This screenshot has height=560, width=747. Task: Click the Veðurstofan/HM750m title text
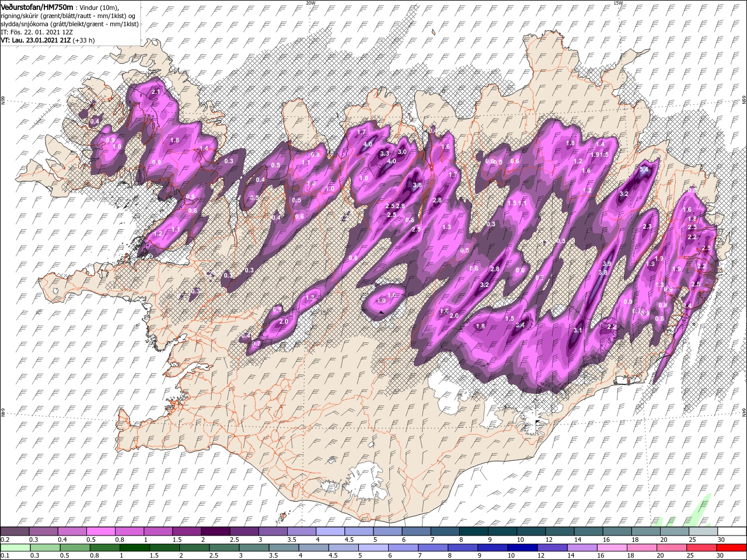tap(37, 6)
